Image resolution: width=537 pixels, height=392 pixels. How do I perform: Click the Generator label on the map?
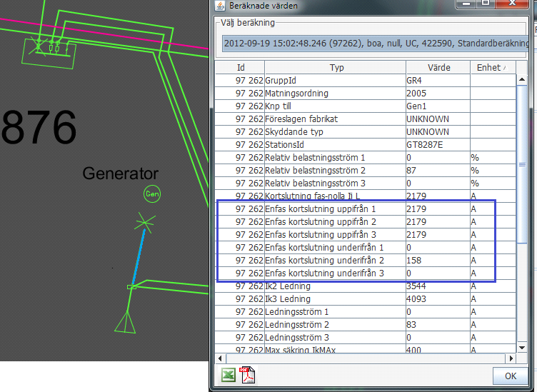point(120,174)
